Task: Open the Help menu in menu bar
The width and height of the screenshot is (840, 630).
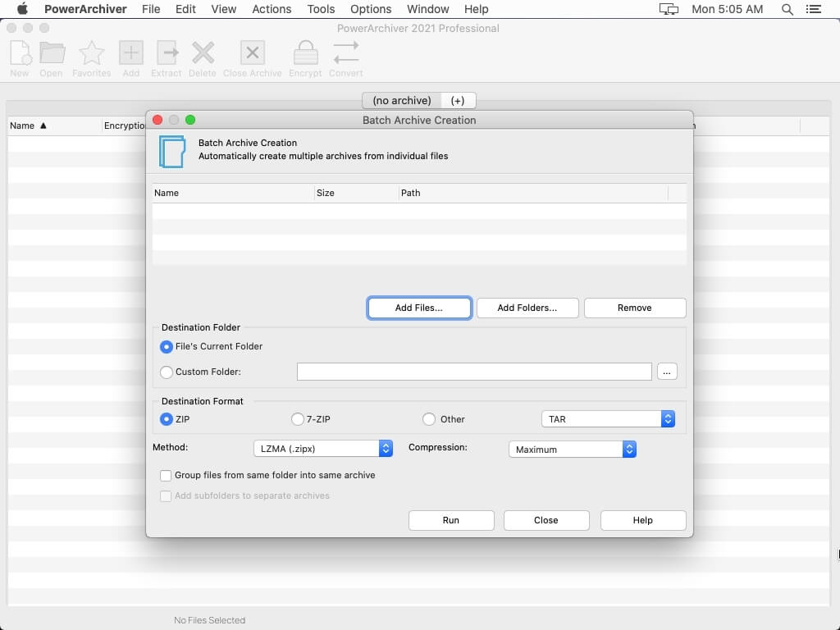Action: click(x=477, y=9)
